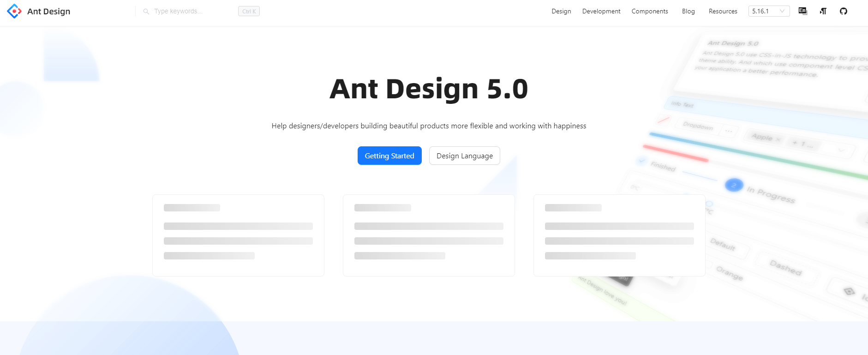Image resolution: width=868 pixels, height=355 pixels.
Task: Focus the Type keywords search field
Action: pyautogui.click(x=194, y=11)
